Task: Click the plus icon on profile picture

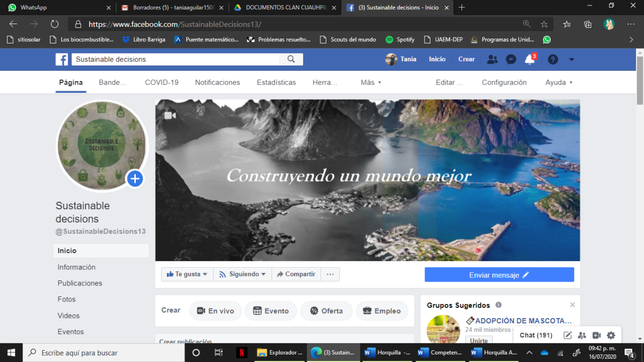Action: coord(135,179)
